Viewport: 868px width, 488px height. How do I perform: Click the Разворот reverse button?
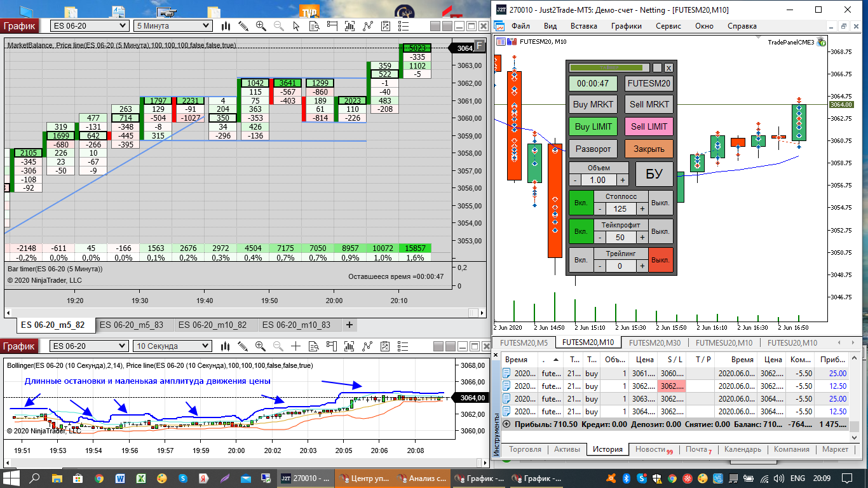coord(593,149)
